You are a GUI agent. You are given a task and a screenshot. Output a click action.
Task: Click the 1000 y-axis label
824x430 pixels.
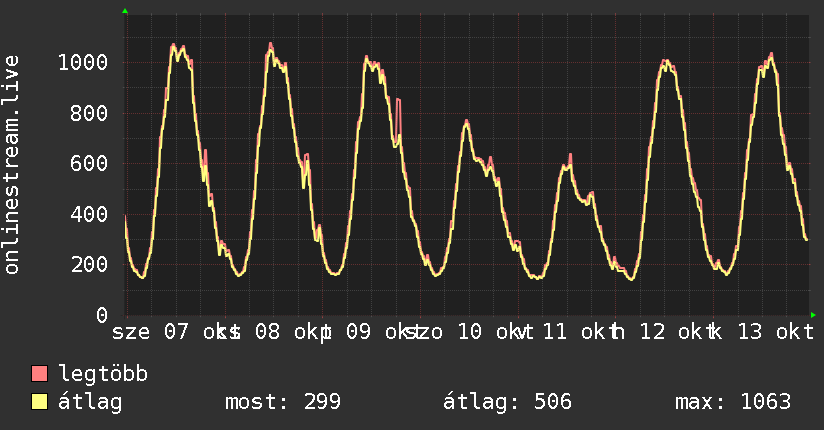click(83, 63)
